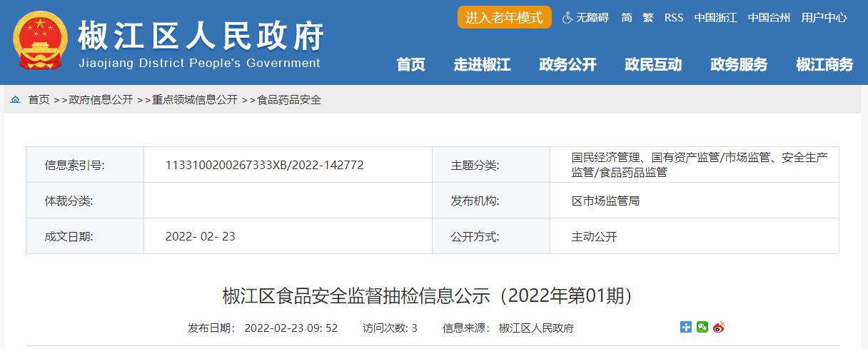Viewport: 868px width, 349px height.
Task: Click publish date 2022-02-23 09:52
Action: point(263,328)
